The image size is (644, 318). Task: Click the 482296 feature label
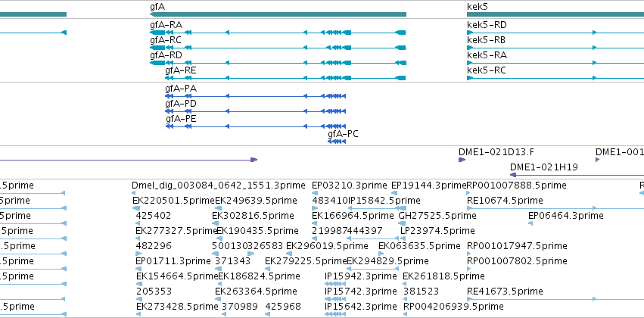(153, 246)
